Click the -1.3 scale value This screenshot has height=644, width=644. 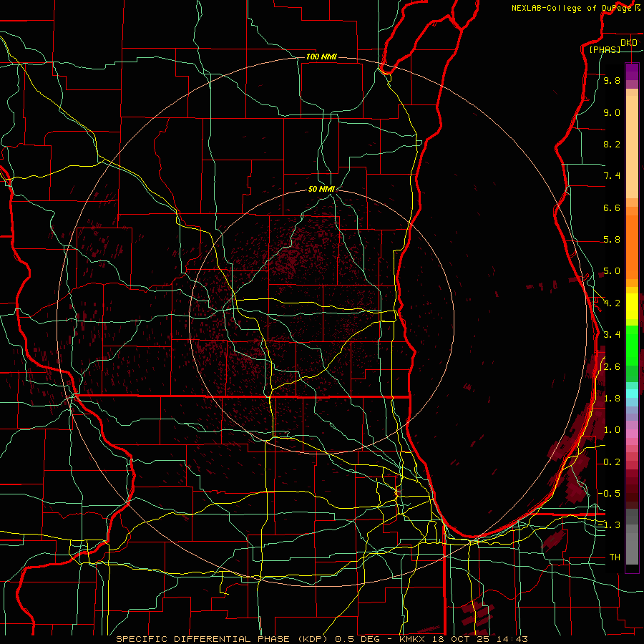[x=609, y=525]
